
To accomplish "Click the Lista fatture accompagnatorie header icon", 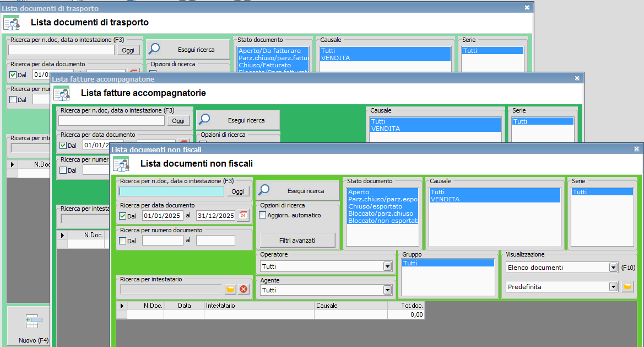I will pos(62,93).
